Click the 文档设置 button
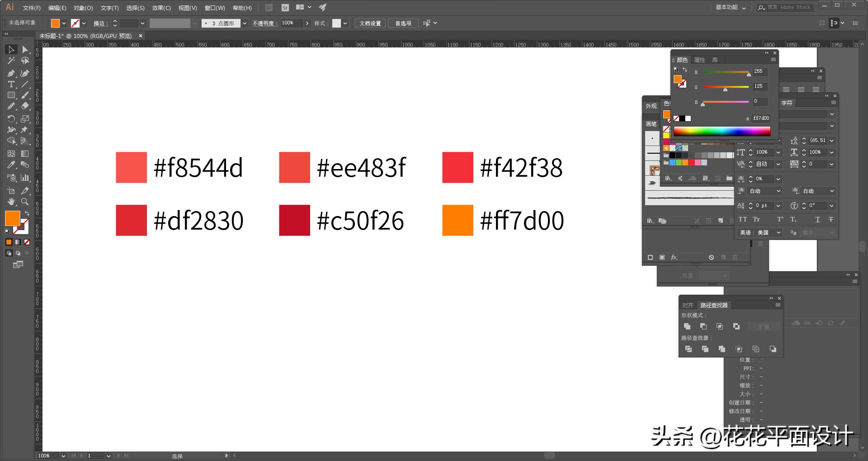Screen dimensions: 868x461 [x=370, y=23]
